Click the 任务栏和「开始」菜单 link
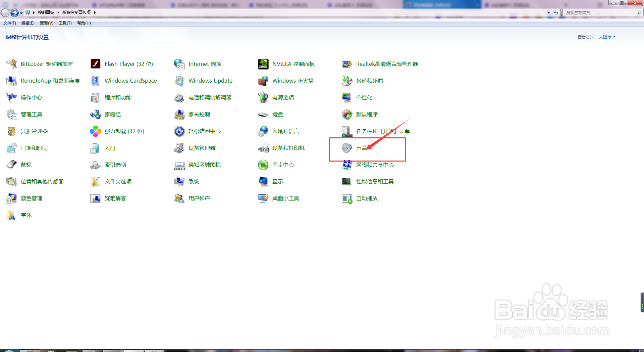This screenshot has height=352, width=644. 383,131
